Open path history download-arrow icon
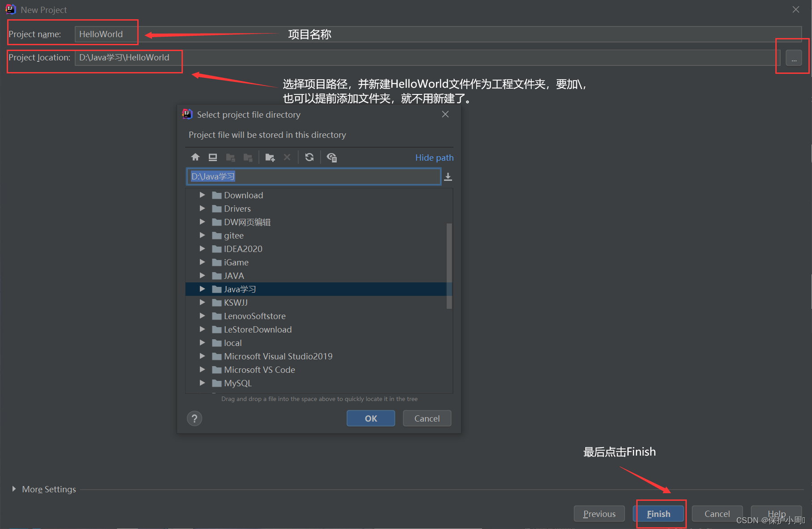The image size is (812, 529). tap(448, 177)
